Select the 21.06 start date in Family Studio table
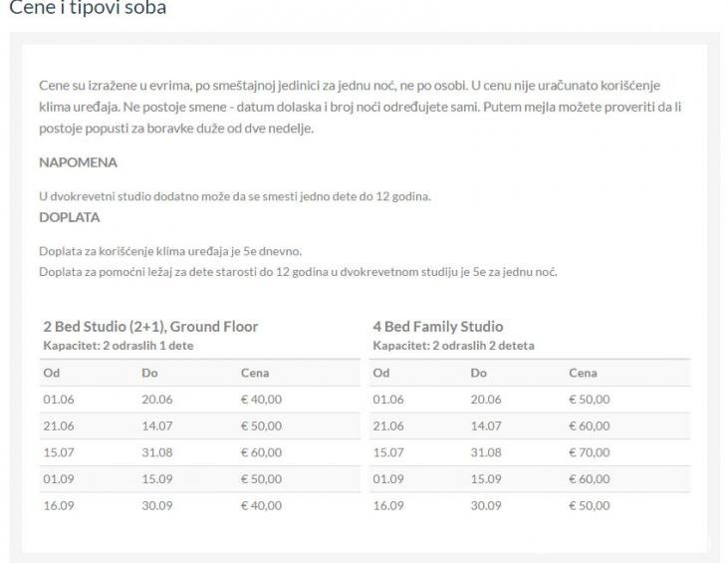728x563 pixels. coord(388,425)
